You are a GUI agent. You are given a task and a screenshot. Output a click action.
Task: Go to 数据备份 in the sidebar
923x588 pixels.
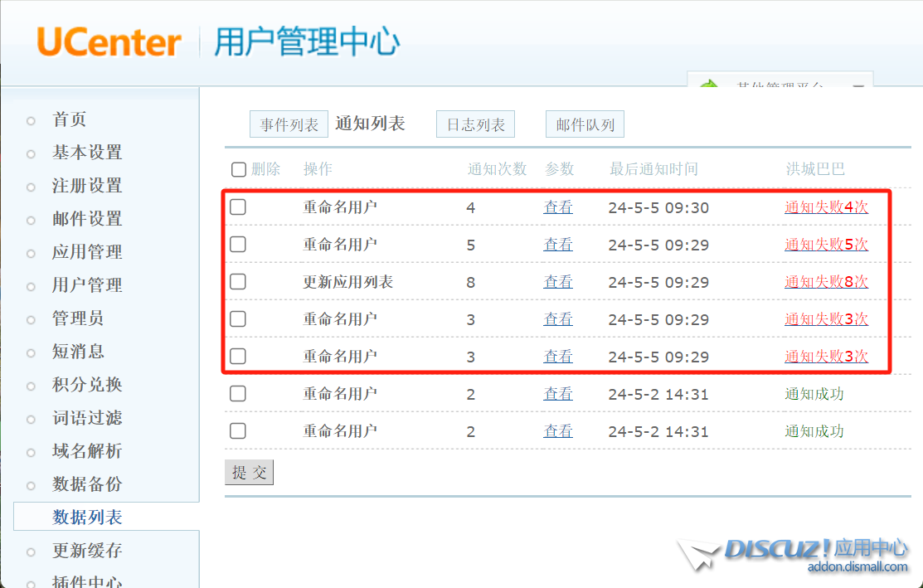coord(88,484)
